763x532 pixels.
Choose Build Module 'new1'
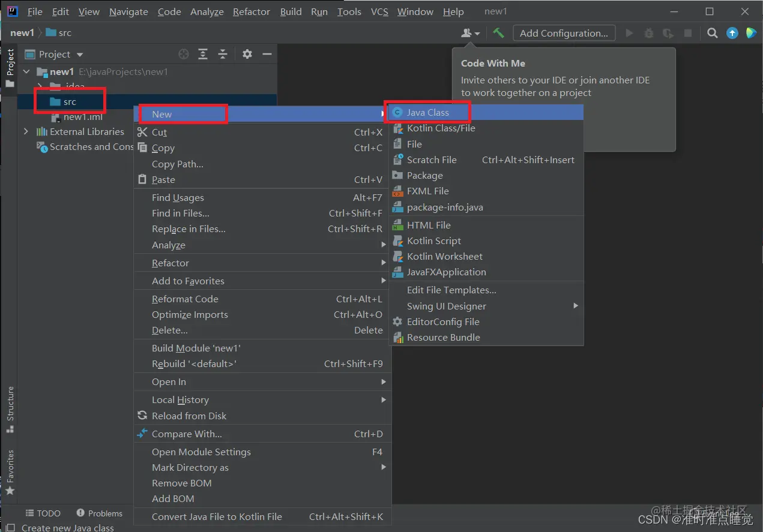(262, 348)
